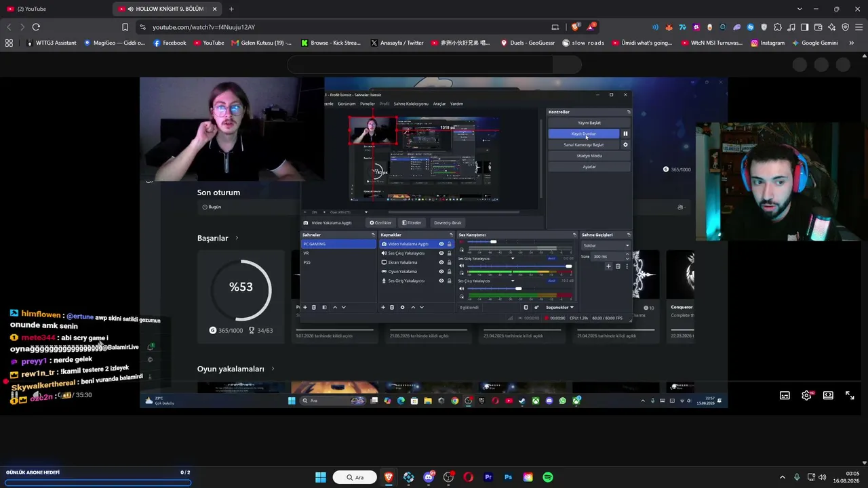This screenshot has height=488, width=868.
Task: Open the Extensions puzzle-piece icon
Action: (x=778, y=27)
